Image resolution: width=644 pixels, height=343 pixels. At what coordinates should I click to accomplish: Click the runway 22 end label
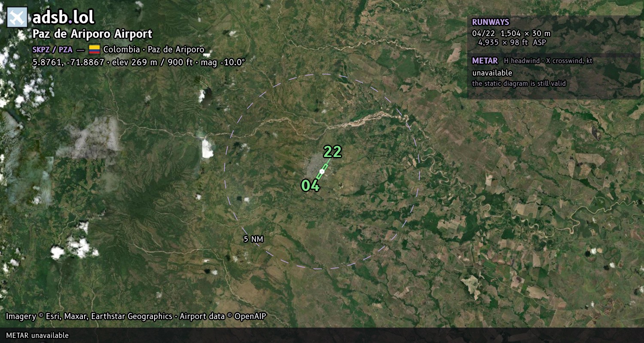click(332, 152)
